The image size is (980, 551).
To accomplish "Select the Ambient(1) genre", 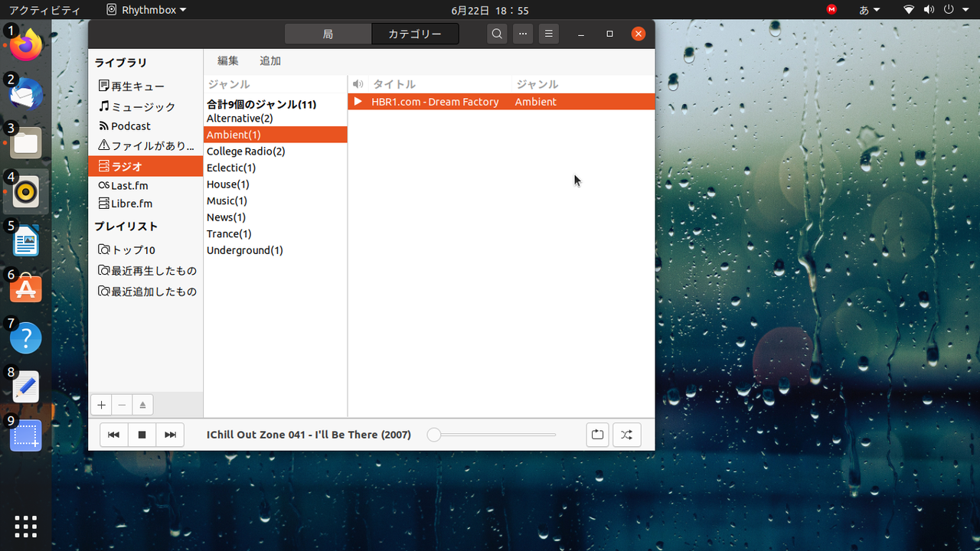I will tap(276, 135).
